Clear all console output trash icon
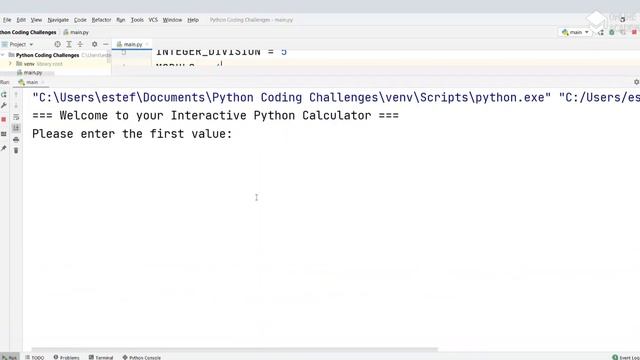The height and width of the screenshot is (360, 640). coord(16,151)
